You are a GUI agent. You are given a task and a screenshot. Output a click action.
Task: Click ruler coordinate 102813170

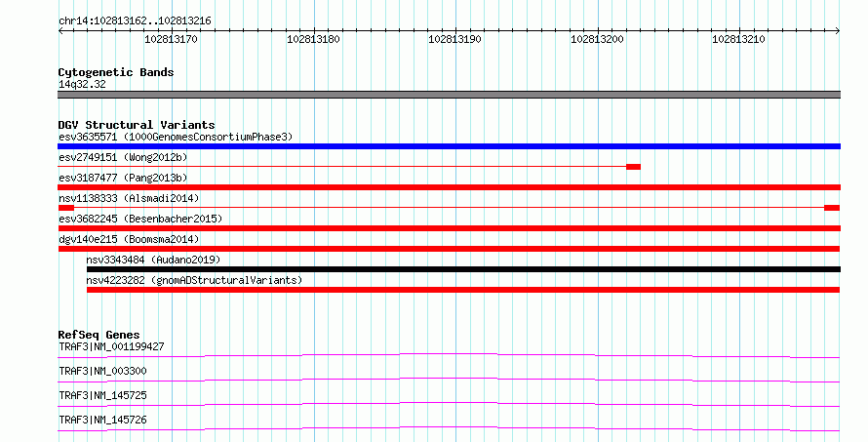tap(171, 39)
